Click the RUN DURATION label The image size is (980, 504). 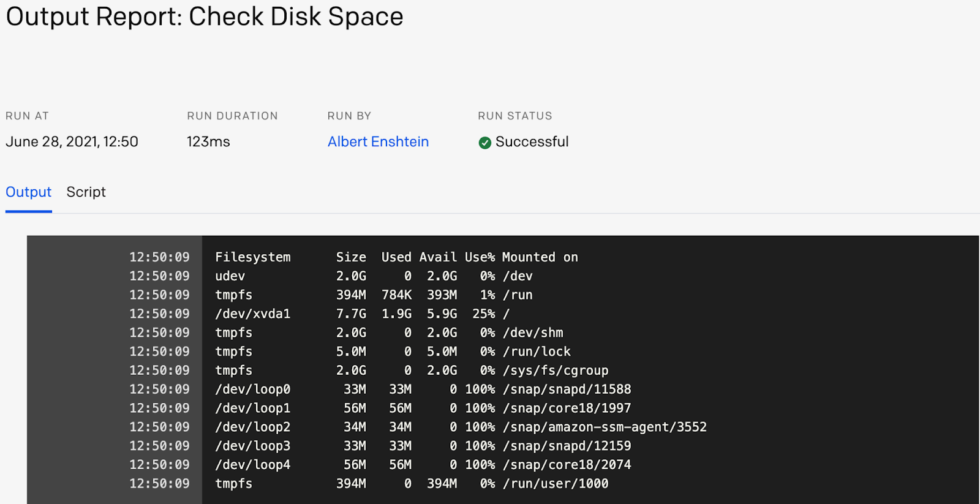(232, 116)
